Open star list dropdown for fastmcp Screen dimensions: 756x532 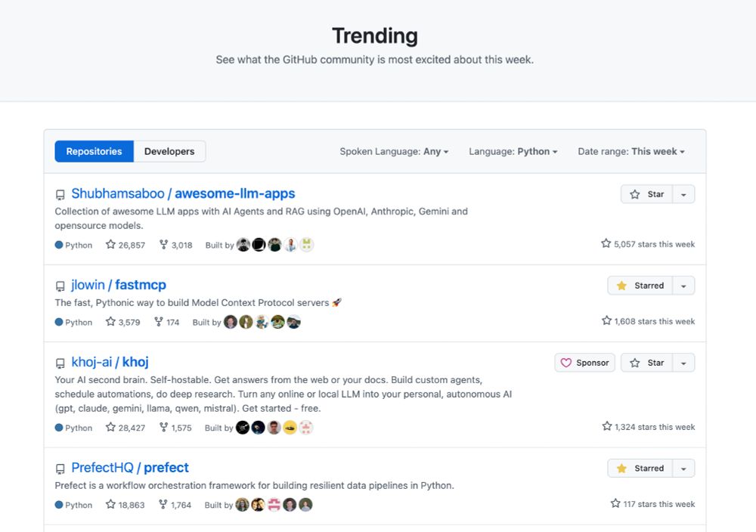(683, 286)
